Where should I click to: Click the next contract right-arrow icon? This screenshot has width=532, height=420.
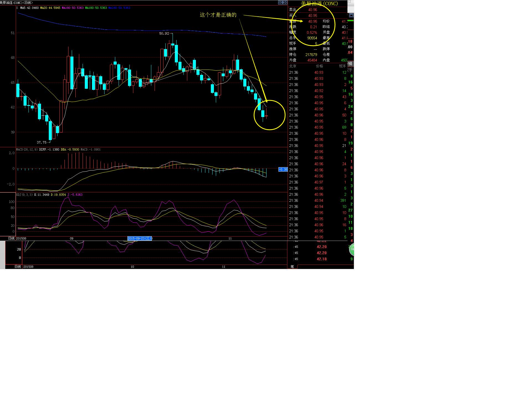pos(285,2)
